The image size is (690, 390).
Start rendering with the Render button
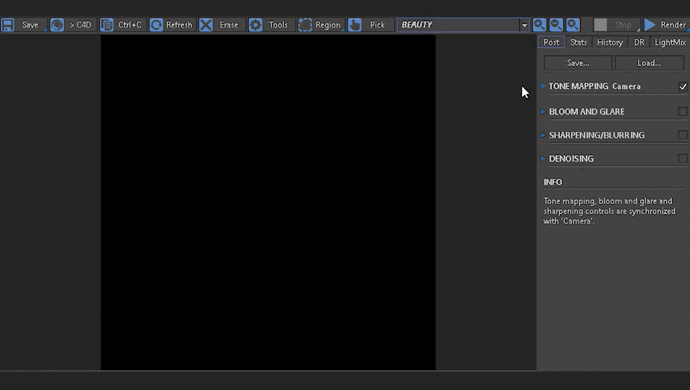pyautogui.click(x=665, y=25)
